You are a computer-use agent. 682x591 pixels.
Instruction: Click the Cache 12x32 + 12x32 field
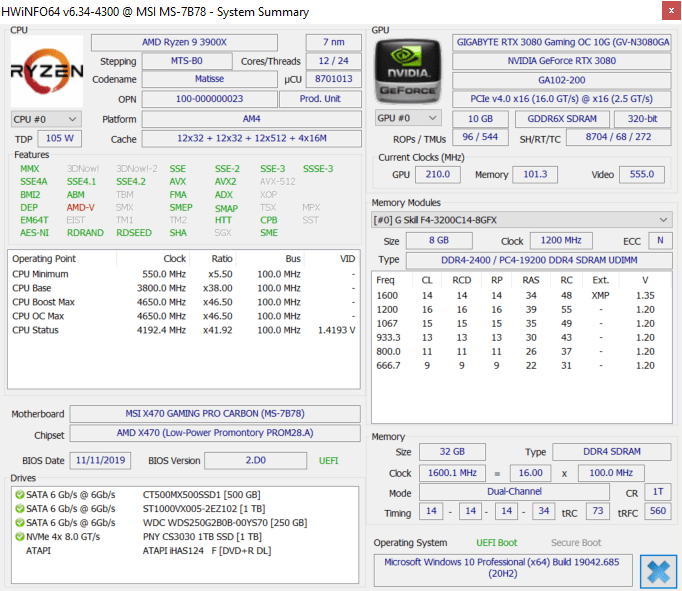coord(251,138)
